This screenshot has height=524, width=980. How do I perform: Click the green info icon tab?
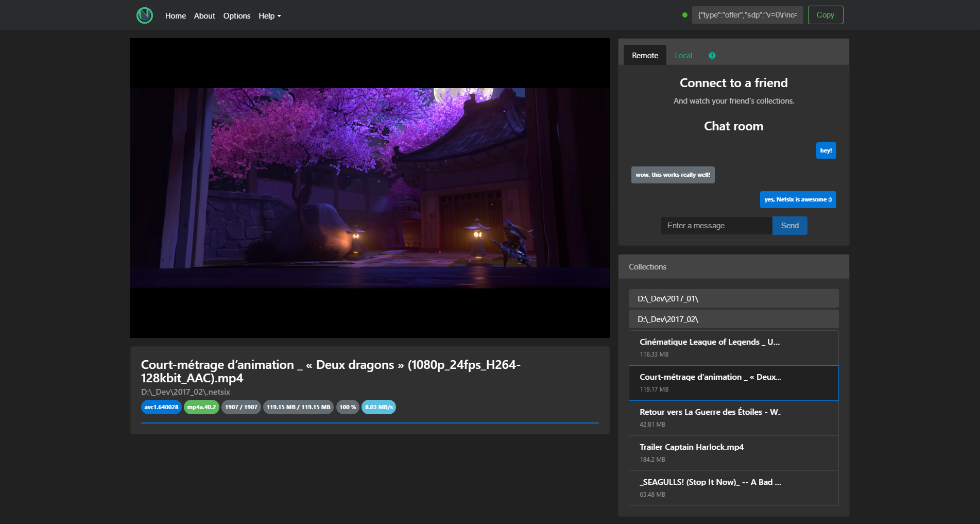click(x=712, y=55)
